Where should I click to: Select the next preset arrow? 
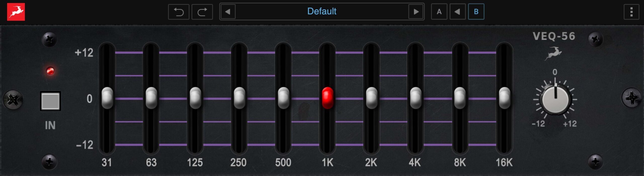point(416,12)
